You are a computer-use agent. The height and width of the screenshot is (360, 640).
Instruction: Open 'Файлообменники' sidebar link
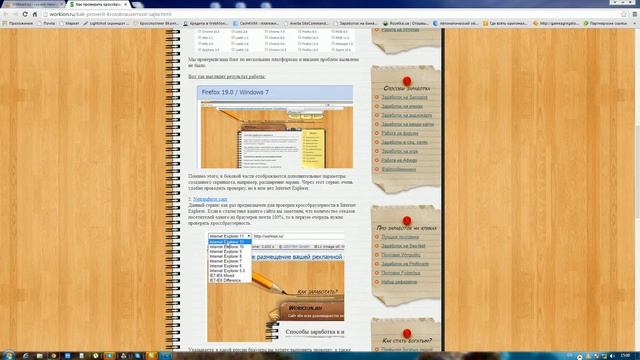click(x=398, y=169)
